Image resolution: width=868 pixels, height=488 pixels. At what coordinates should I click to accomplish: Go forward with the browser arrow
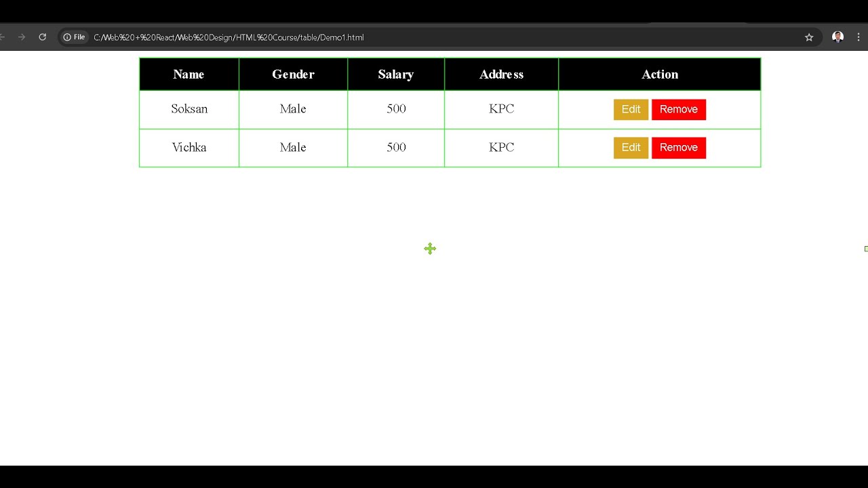pyautogui.click(x=22, y=37)
